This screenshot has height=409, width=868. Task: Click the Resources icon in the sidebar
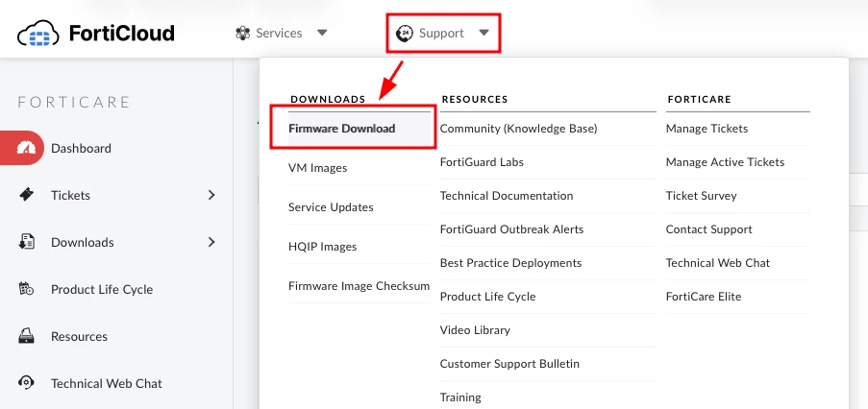click(x=26, y=336)
